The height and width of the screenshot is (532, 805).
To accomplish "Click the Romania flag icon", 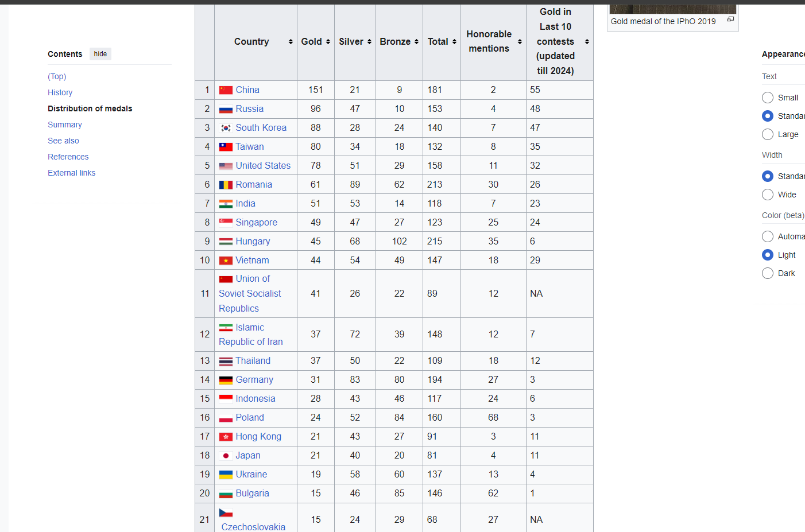I will tap(226, 185).
